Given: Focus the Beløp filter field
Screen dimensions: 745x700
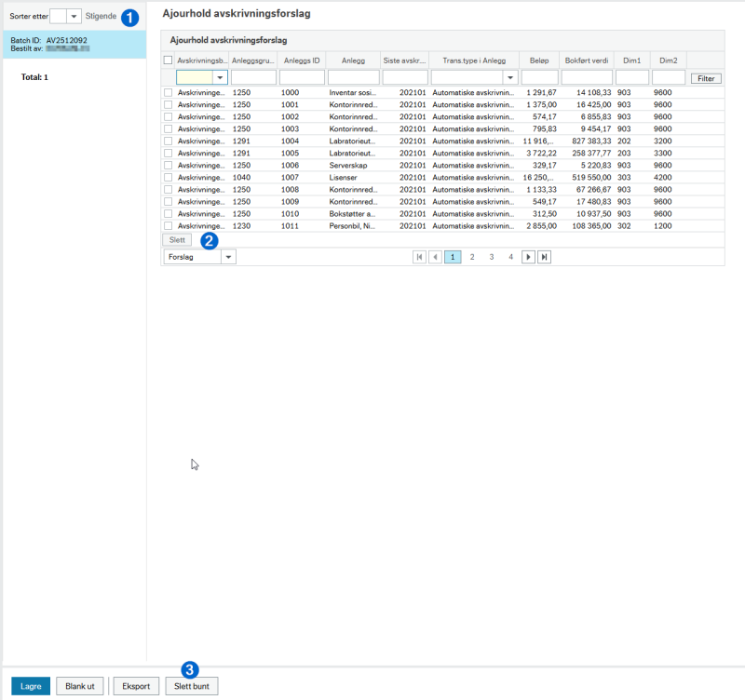Looking at the screenshot, I should click(540, 77).
